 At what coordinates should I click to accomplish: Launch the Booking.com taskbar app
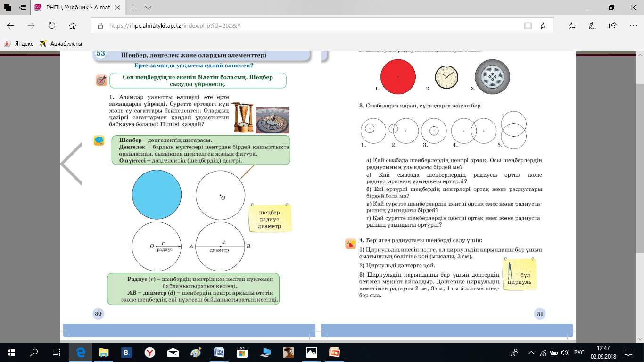pos(127,353)
